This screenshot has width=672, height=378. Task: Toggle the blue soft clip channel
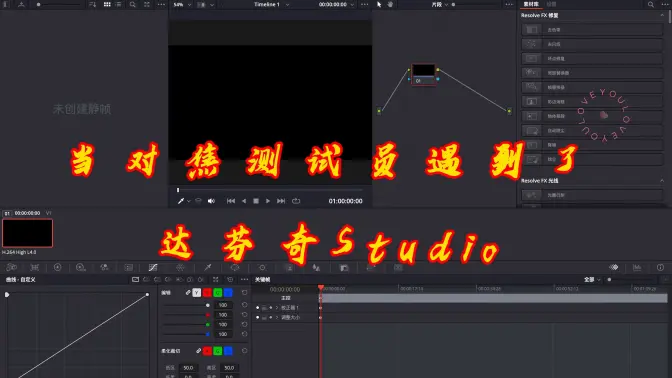[228, 351]
